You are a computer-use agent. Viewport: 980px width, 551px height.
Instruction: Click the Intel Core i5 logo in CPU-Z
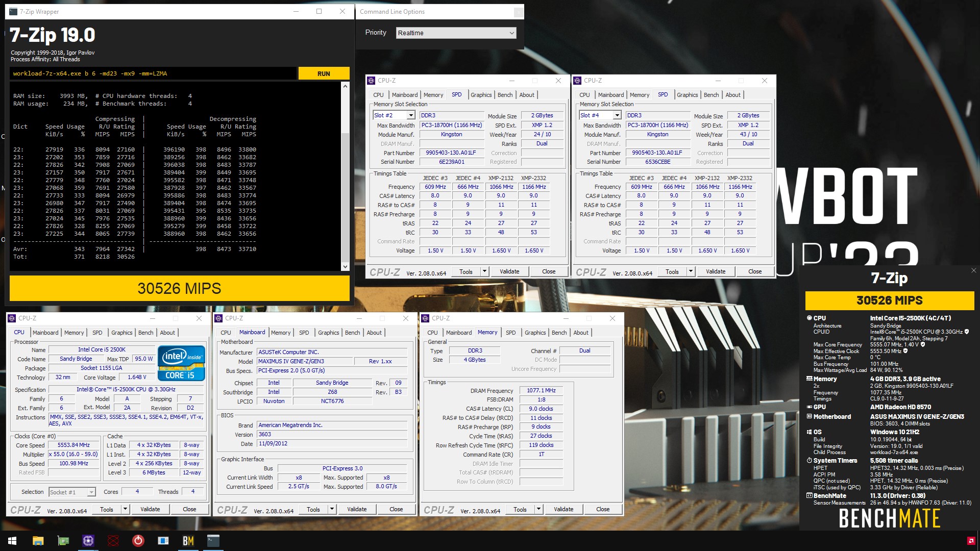click(181, 363)
